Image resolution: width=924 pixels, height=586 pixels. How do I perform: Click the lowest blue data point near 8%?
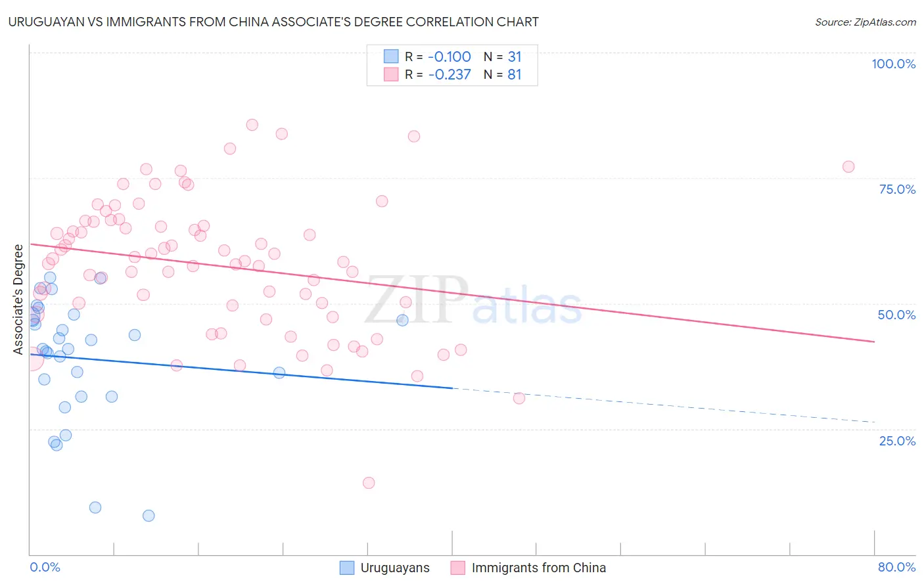point(149,516)
